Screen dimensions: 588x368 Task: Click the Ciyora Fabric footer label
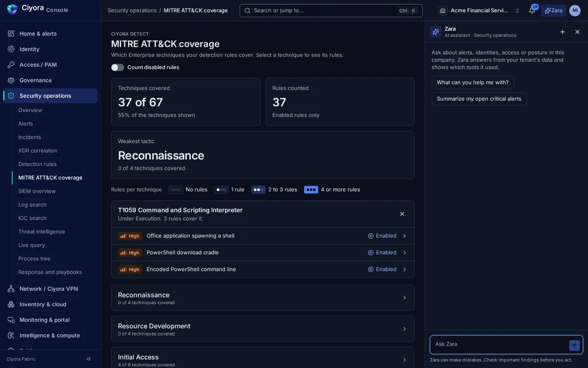[21, 359]
